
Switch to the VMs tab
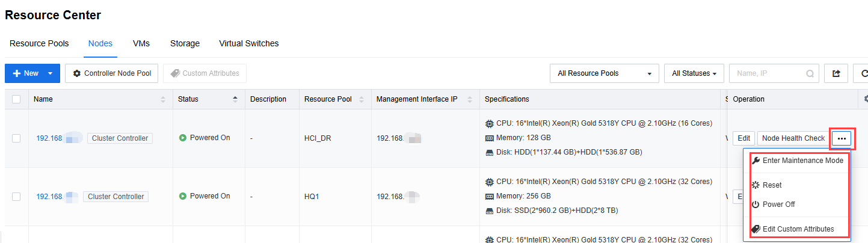(x=141, y=43)
